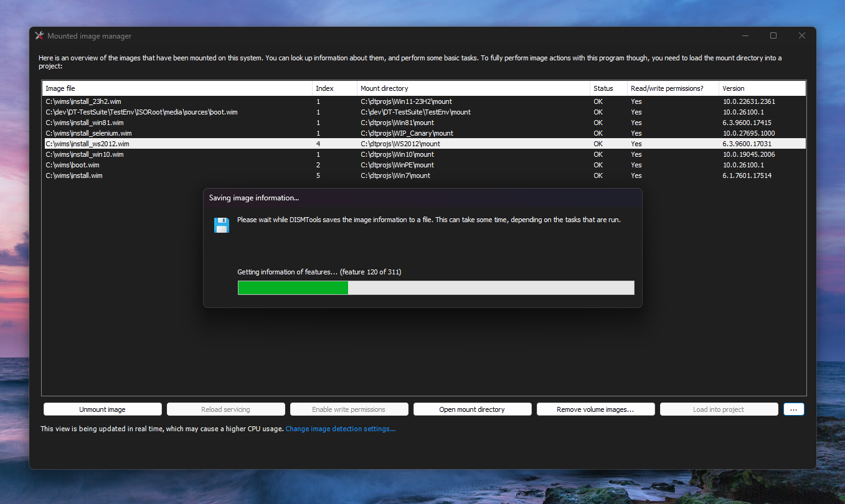Select the install_win81.wim image row
Viewport: 845px width, 504px height.
click(x=424, y=123)
